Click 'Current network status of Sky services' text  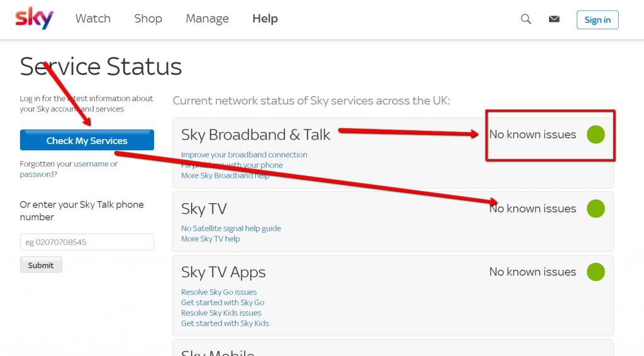pyautogui.click(x=311, y=101)
